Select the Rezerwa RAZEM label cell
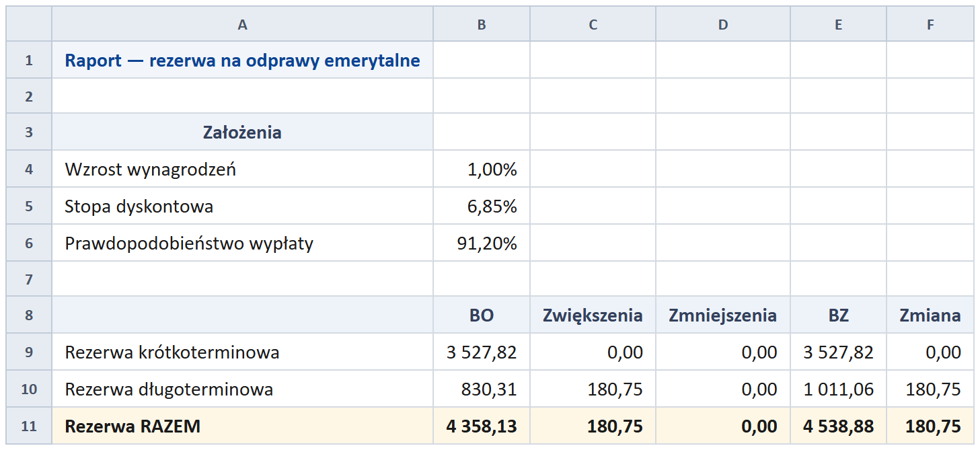This screenshot has height=450, width=980. pyautogui.click(x=242, y=426)
